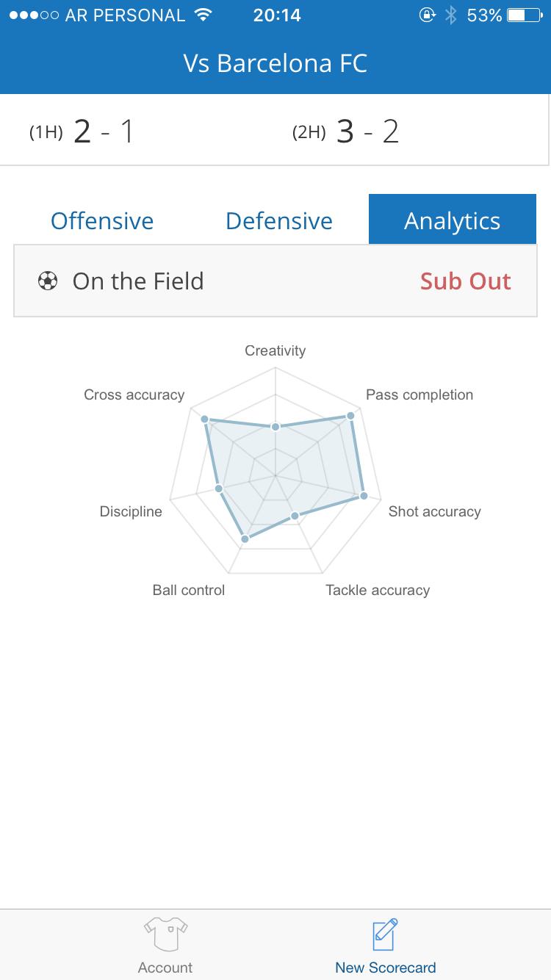The width and height of the screenshot is (551, 980).
Task: Tap the Shot accuracy data point
Action: point(364,497)
